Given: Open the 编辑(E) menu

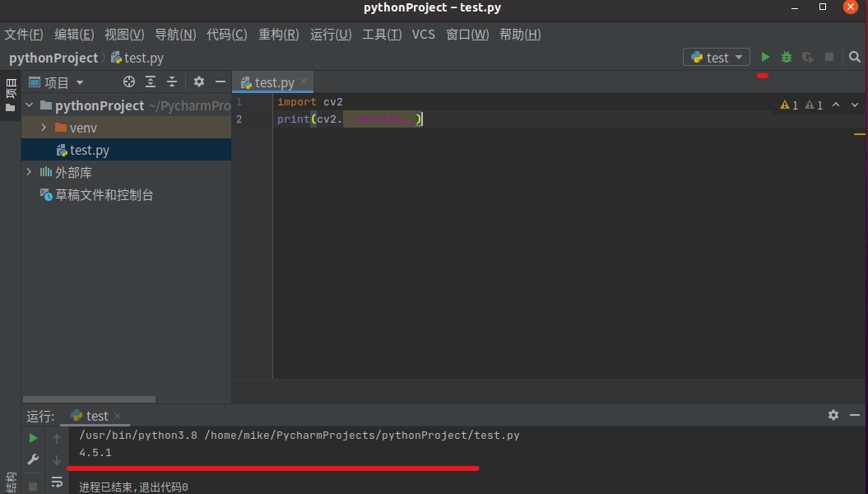Looking at the screenshot, I should pyautogui.click(x=74, y=35).
